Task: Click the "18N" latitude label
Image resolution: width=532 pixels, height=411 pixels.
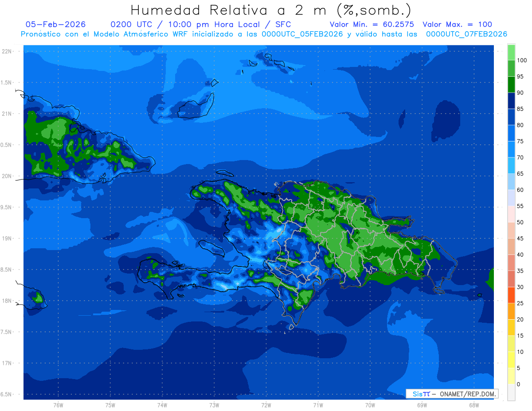Action: pos(6,301)
